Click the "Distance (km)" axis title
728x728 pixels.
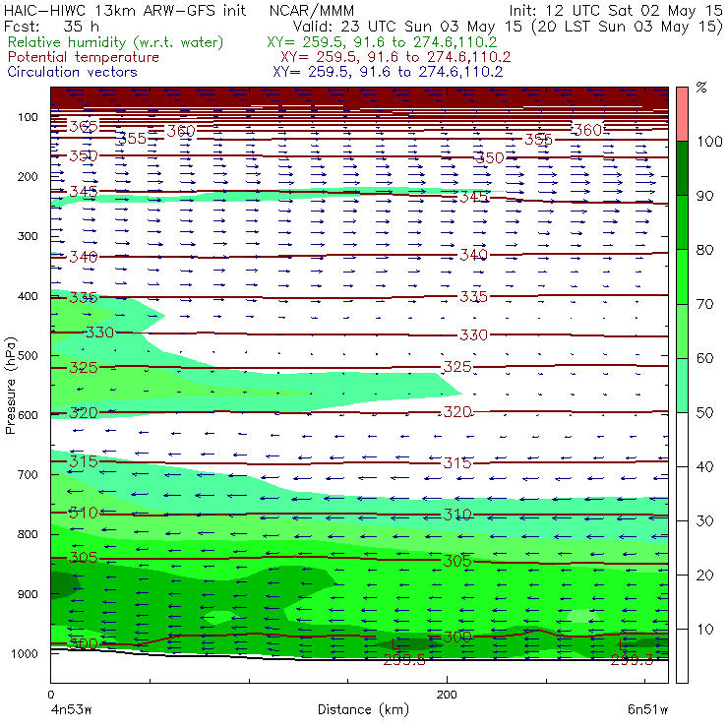click(363, 709)
